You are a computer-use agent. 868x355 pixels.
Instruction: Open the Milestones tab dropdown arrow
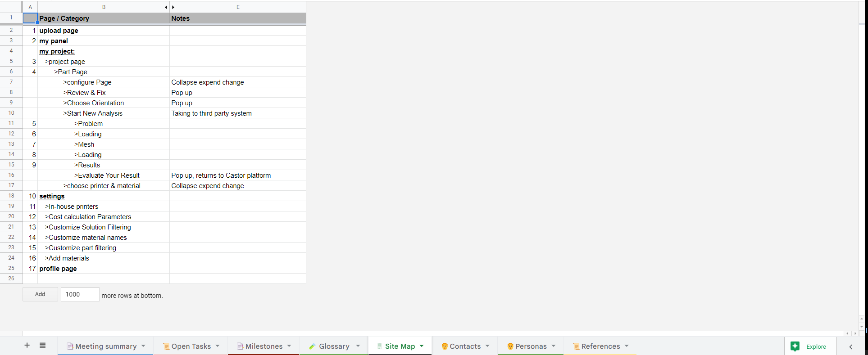(x=289, y=346)
